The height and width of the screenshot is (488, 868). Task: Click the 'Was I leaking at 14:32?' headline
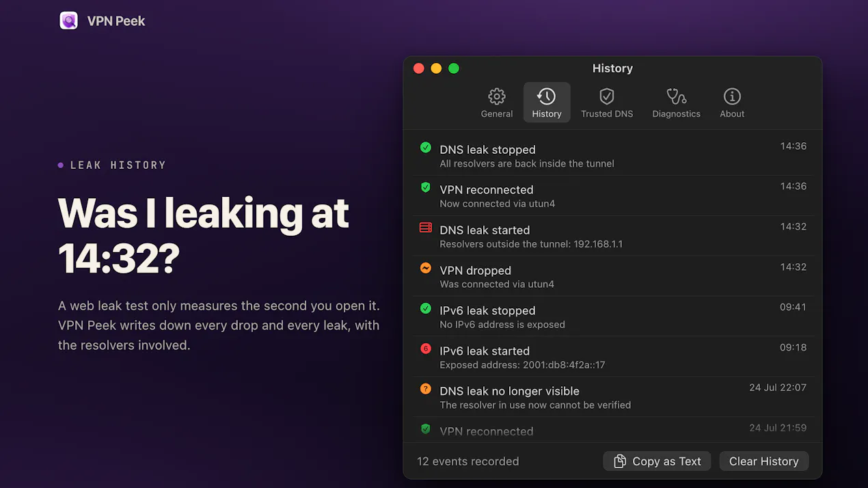(204, 236)
